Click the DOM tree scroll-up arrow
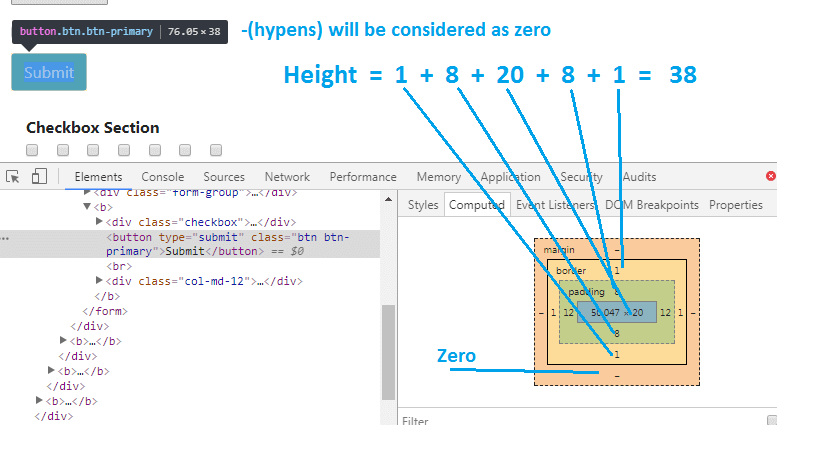This screenshot has height=460, width=819. click(x=388, y=199)
